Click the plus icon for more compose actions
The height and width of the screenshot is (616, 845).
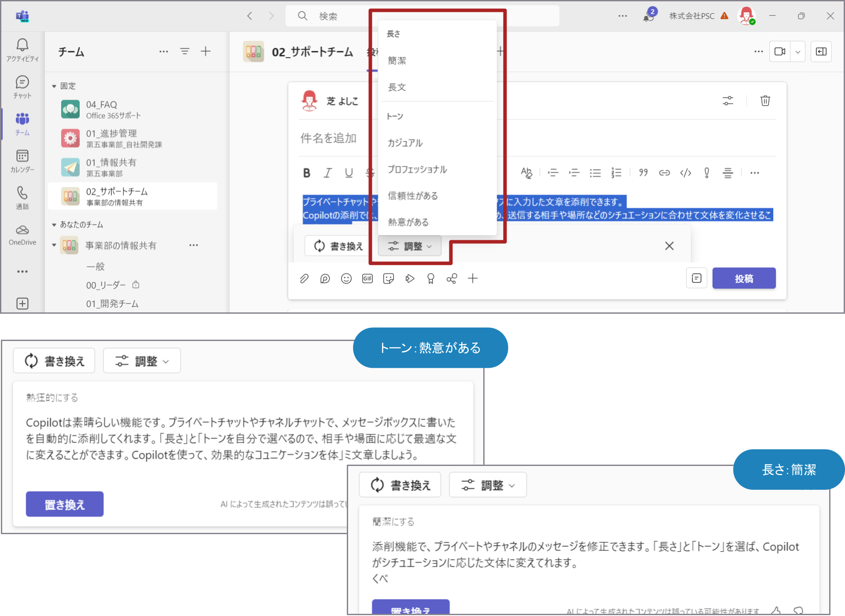473,279
